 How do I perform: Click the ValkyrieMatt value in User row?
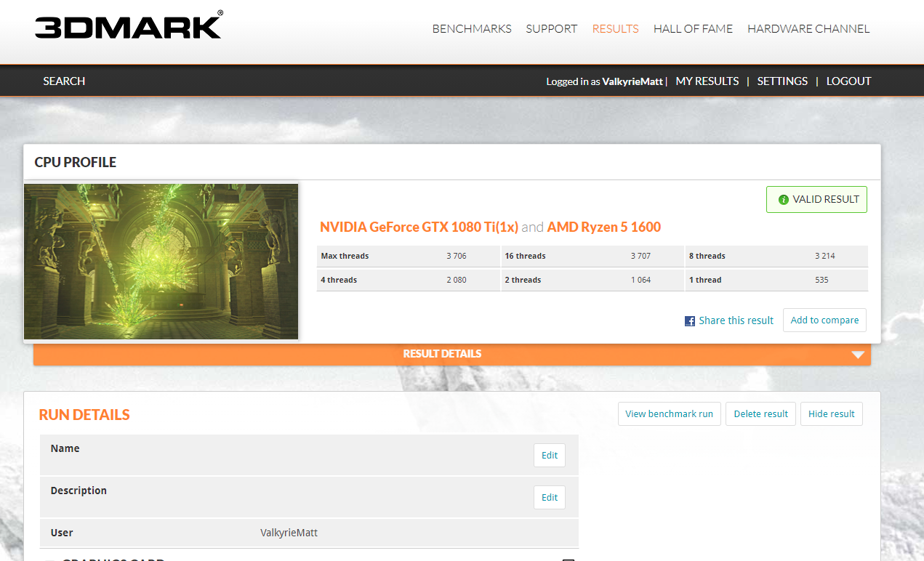(289, 533)
